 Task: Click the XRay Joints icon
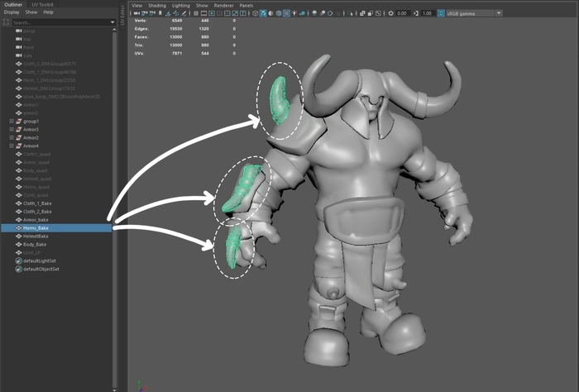(378, 13)
